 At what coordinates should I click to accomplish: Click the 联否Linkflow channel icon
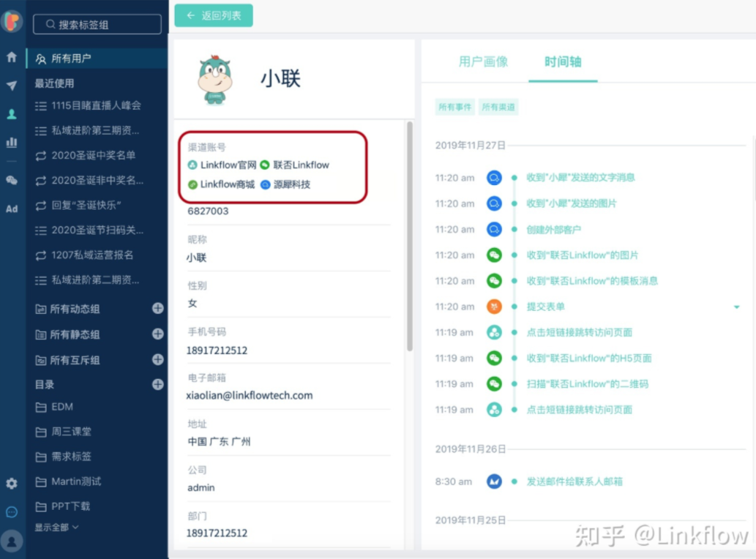pyautogui.click(x=265, y=165)
